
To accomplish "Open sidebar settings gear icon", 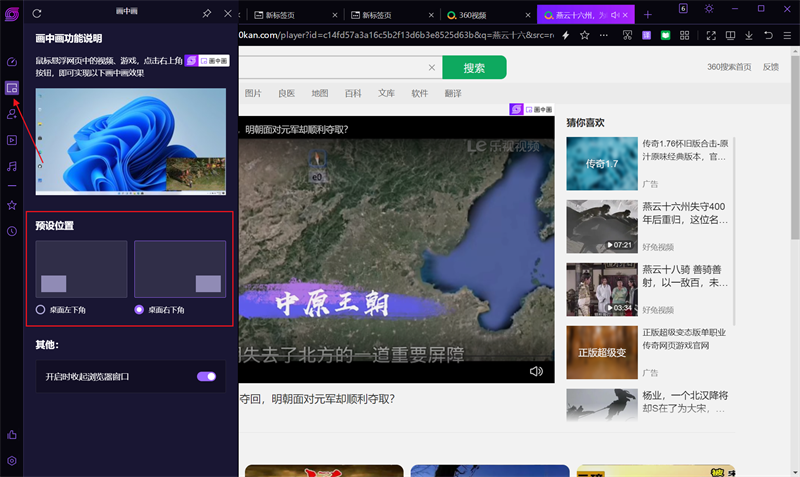I will 12,461.
